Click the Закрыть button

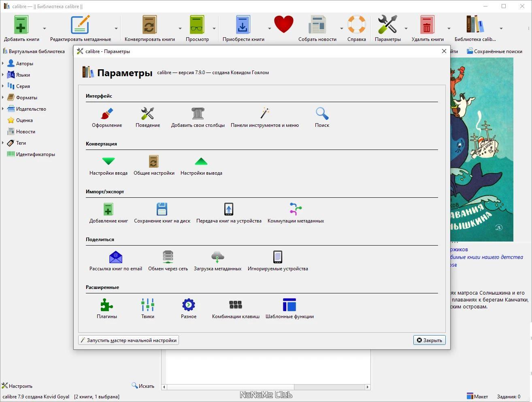pyautogui.click(x=430, y=340)
